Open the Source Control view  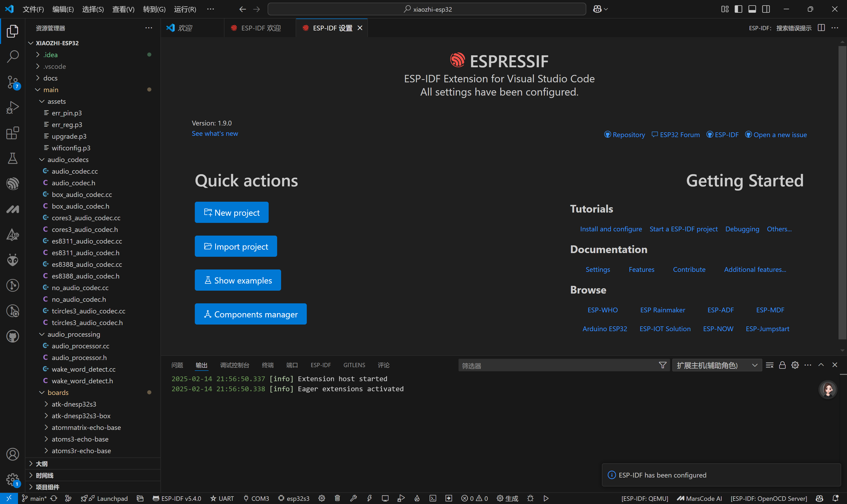(x=12, y=82)
